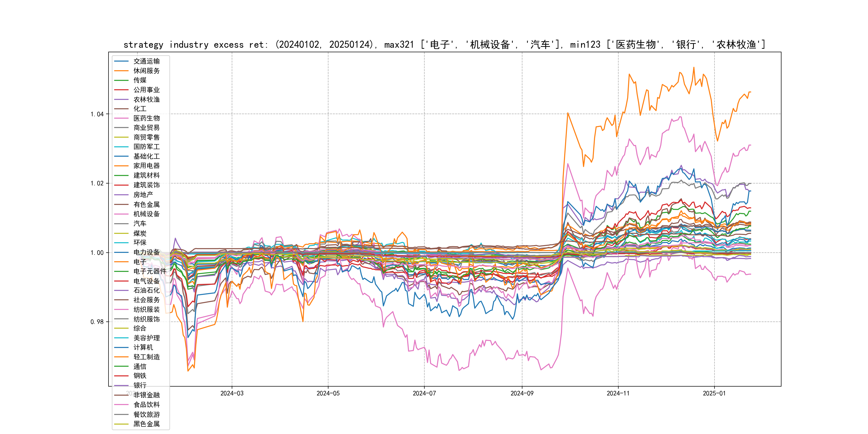Click the orange line swatch beside 休闲服务
The height and width of the screenshot is (434, 868).
[121, 71]
